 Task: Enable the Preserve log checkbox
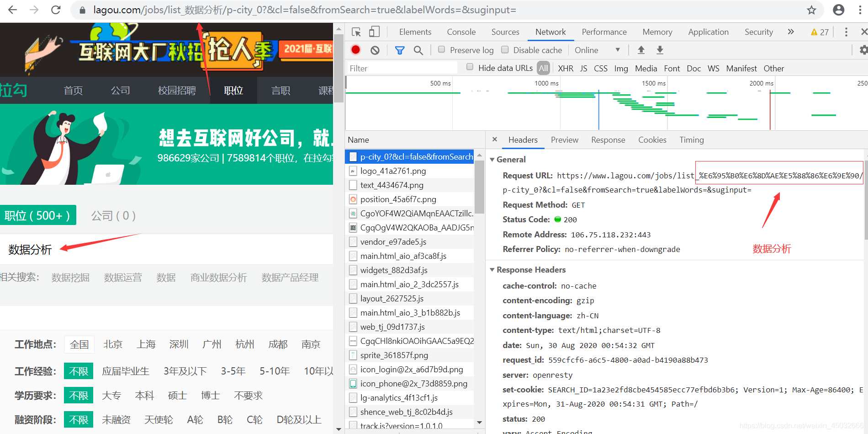pos(441,50)
